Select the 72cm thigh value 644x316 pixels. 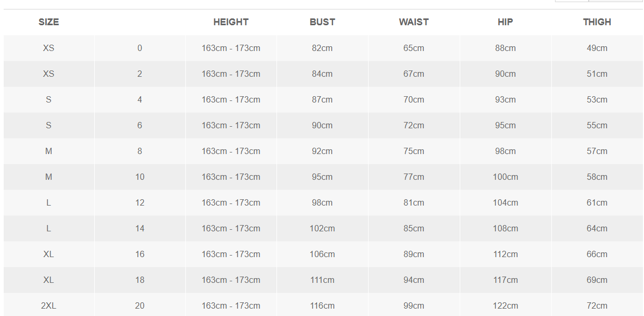597,305
